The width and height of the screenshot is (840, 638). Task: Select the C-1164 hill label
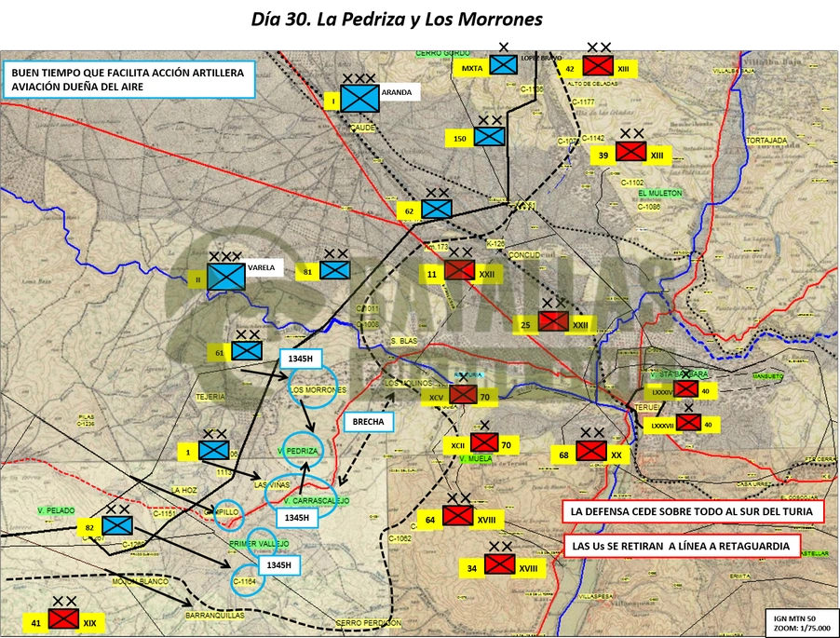[x=245, y=581]
